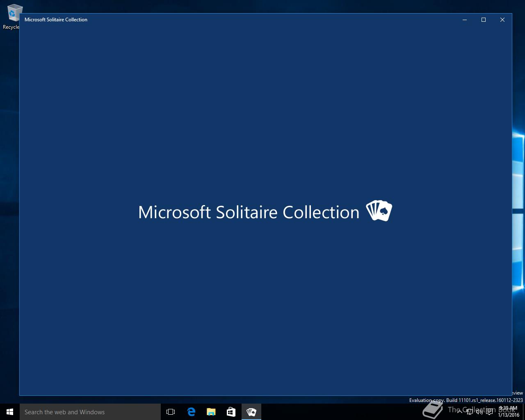
Task: Expand the hidden system tray icons chevron
Action: point(459,412)
